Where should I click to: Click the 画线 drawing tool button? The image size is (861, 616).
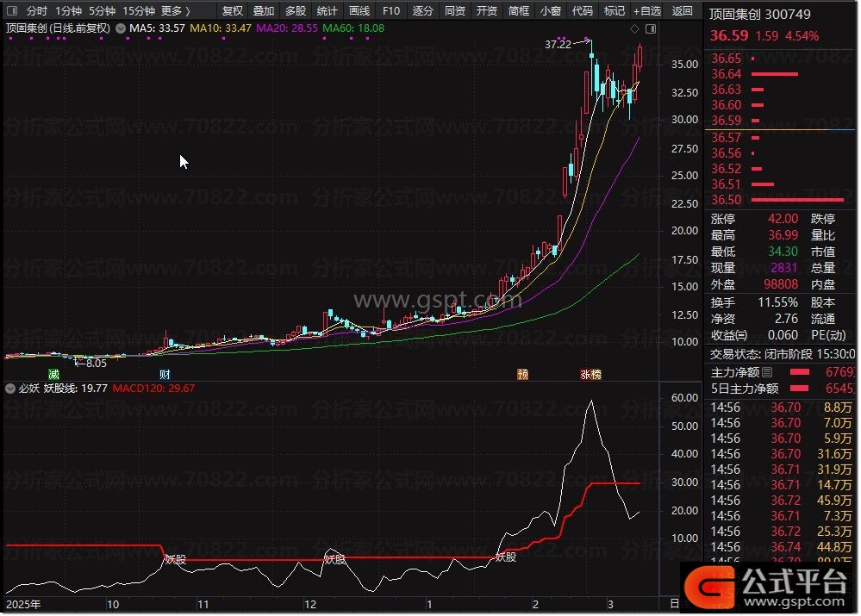359,11
